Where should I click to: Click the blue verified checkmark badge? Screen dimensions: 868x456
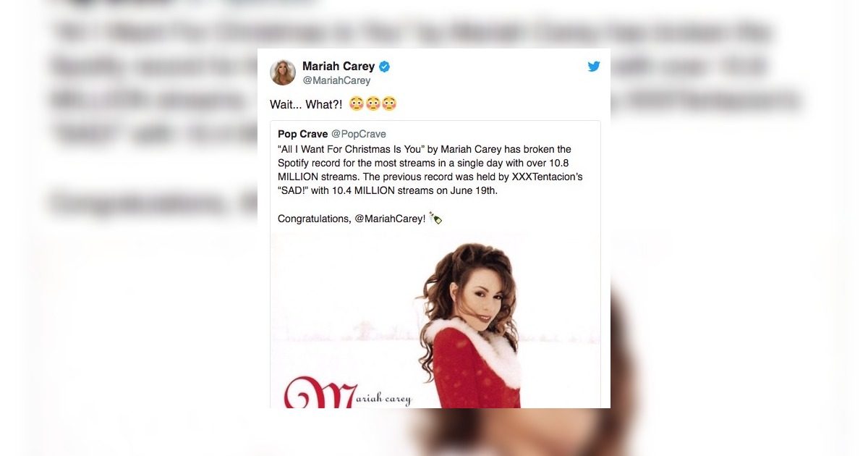385,67
